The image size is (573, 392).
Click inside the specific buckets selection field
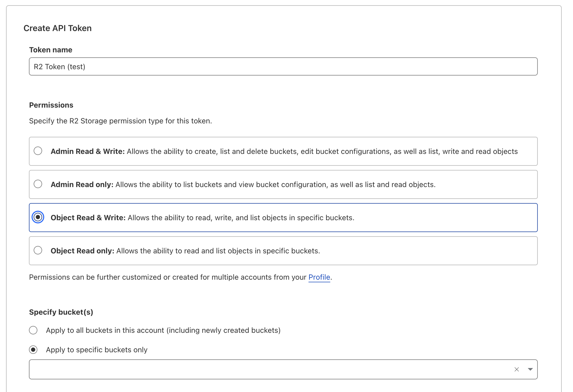point(283,369)
